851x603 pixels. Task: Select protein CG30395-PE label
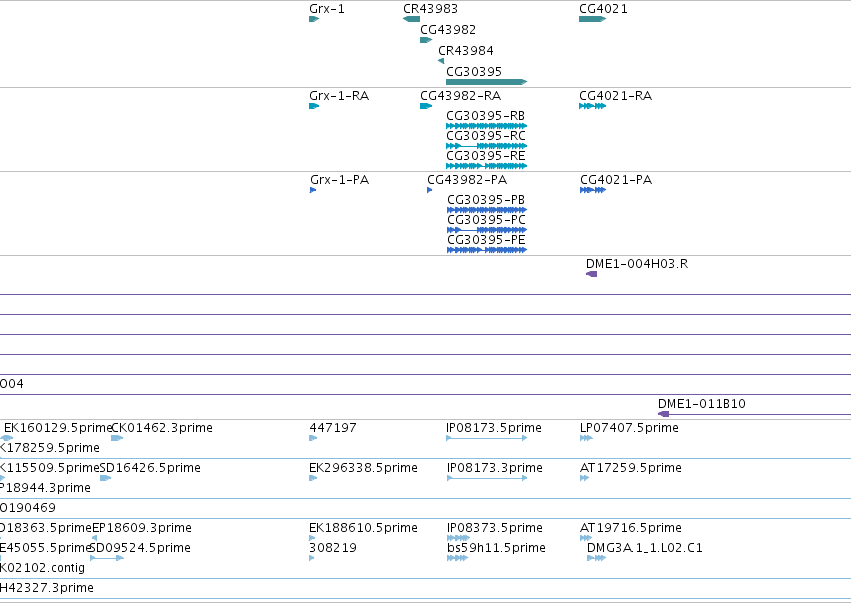(x=486, y=240)
